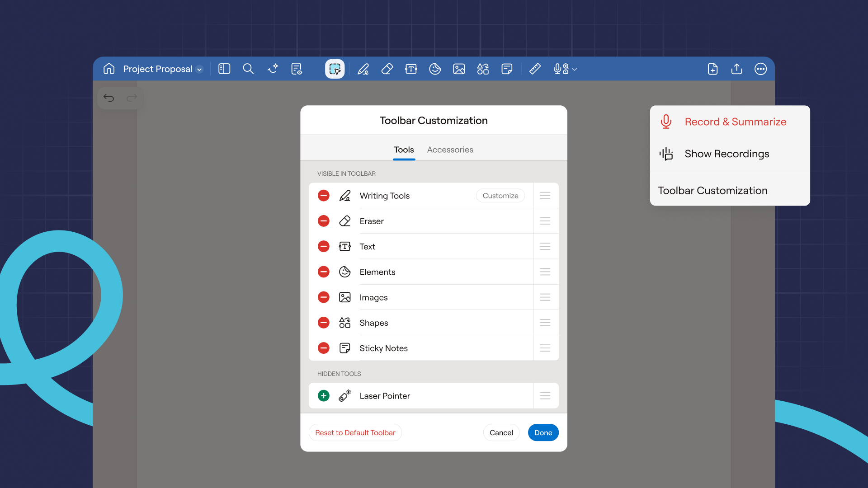Screen dimensions: 868x488
Task: Open the more options ellipsis icon
Action: click(x=760, y=69)
